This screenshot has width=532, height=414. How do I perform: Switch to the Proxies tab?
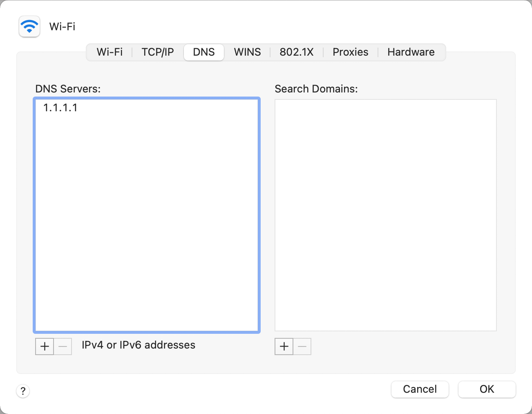350,52
